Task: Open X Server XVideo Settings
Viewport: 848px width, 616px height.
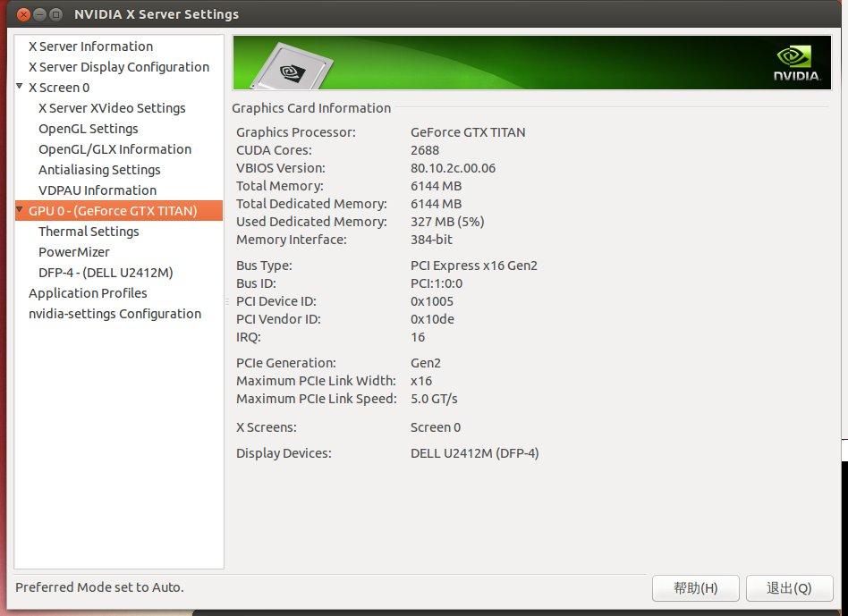Action: coord(112,108)
